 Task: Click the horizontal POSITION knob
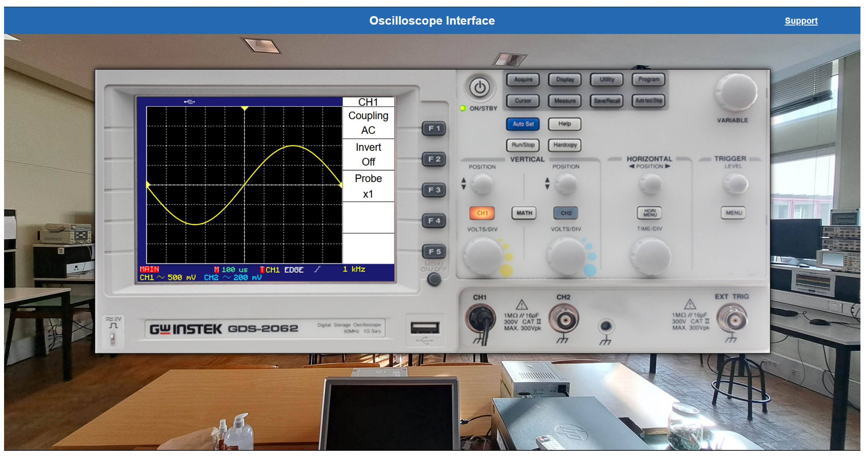(650, 184)
